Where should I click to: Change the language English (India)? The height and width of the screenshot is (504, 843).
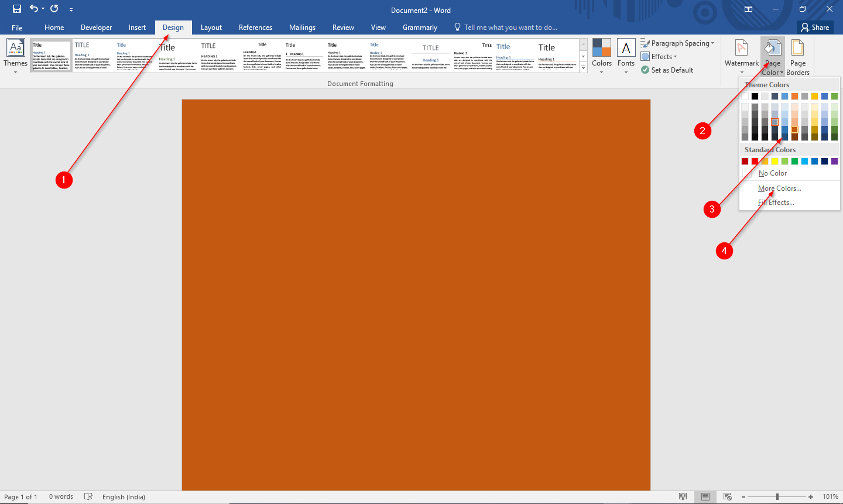pyautogui.click(x=124, y=497)
